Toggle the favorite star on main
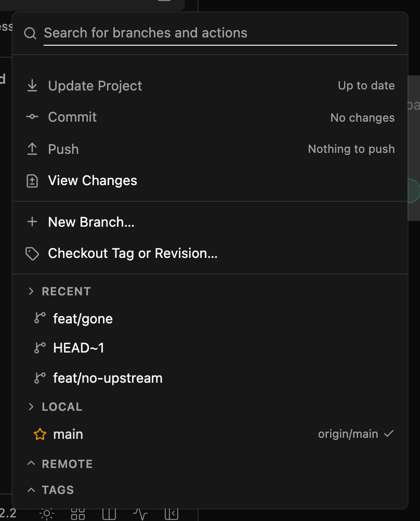This screenshot has height=521, width=420. pos(40,434)
